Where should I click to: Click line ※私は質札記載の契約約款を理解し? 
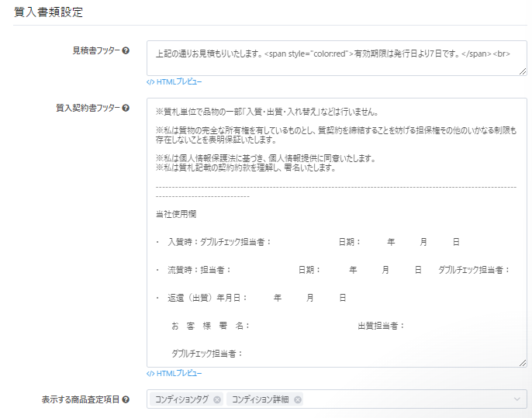pyautogui.click(x=246, y=168)
